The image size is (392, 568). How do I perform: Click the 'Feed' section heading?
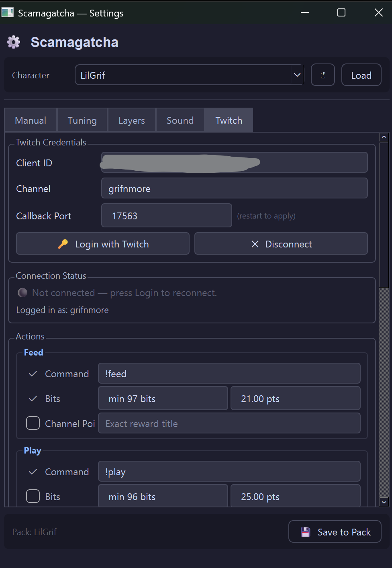point(33,352)
